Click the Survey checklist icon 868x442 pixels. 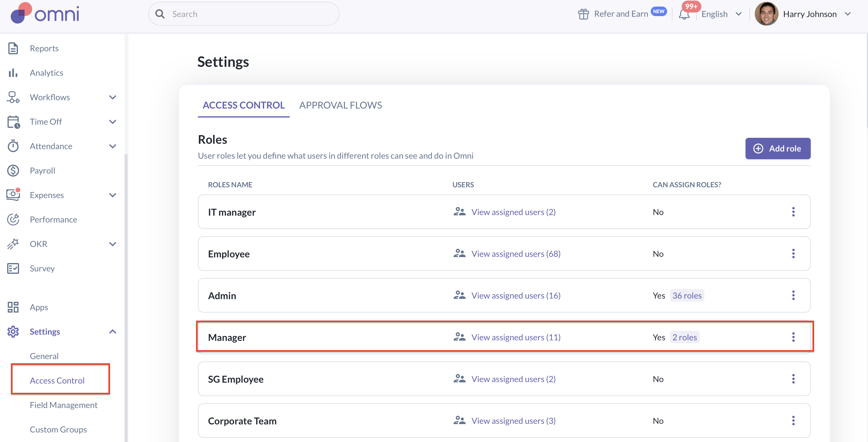[13, 268]
